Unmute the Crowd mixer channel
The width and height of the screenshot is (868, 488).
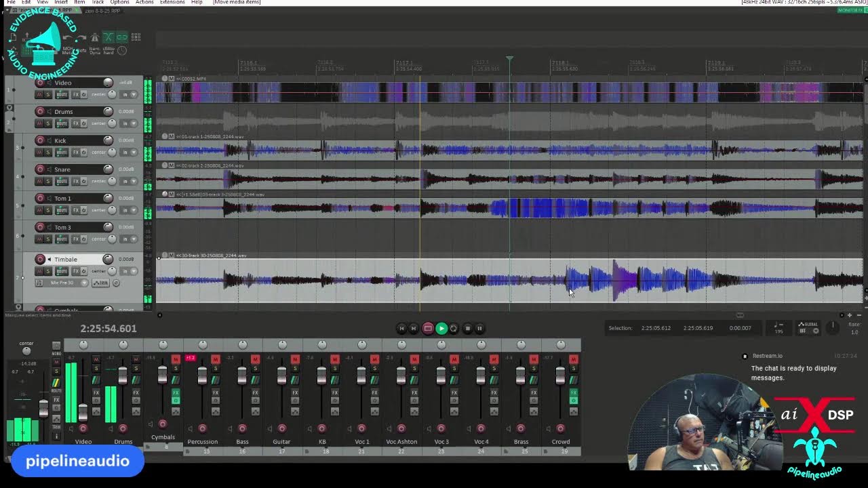tap(574, 359)
